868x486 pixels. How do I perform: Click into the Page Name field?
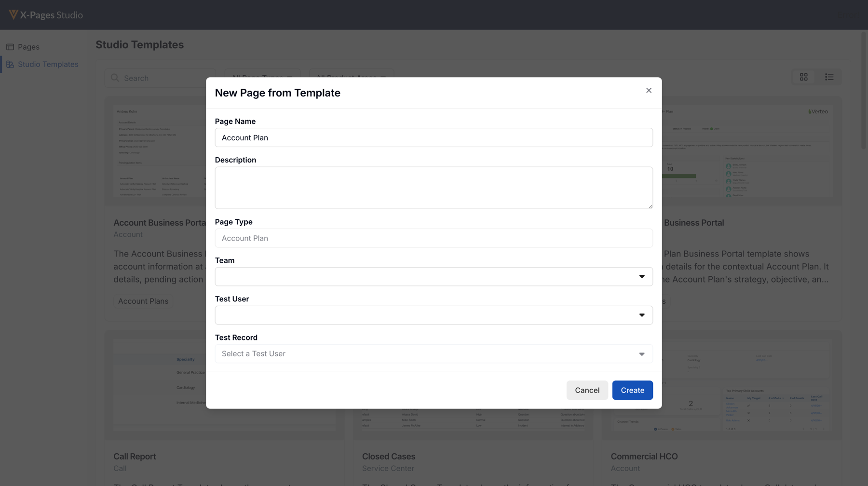434,138
